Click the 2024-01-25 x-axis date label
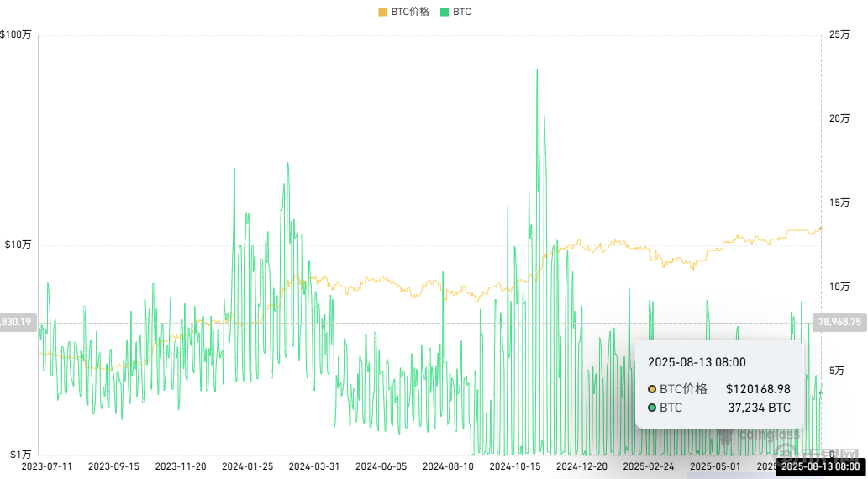This screenshot has width=868, height=479. (x=247, y=466)
